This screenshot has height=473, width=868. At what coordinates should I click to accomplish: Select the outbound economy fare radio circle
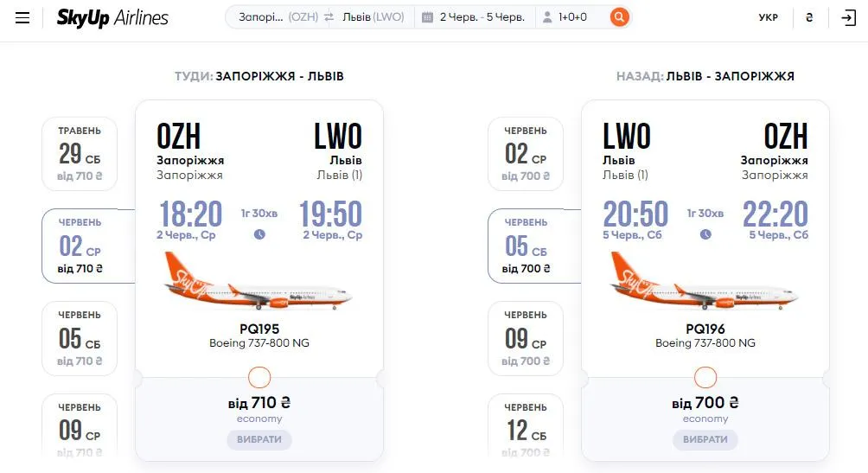259,378
